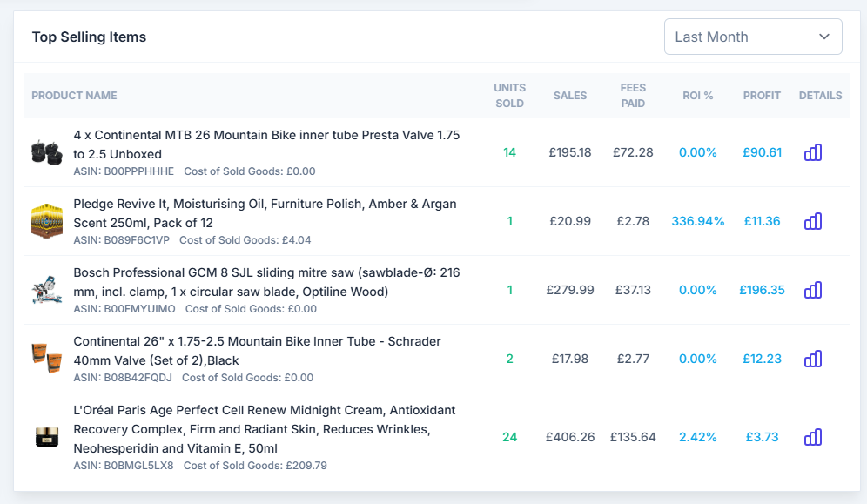867x504 pixels.
Task: Click the Bosch mitre saw product thumbnail
Action: click(46, 291)
